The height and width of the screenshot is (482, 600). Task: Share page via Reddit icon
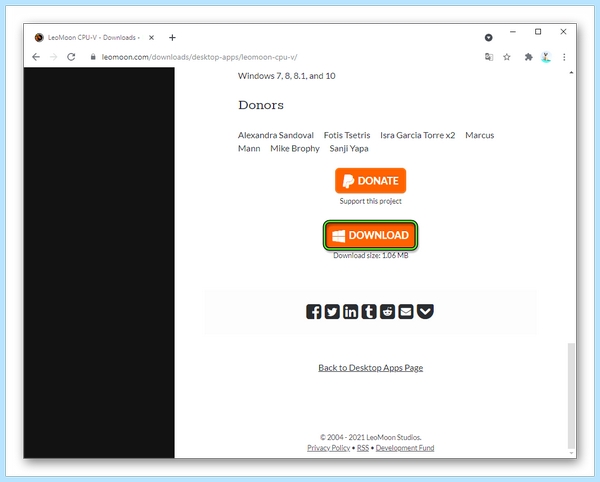tap(387, 312)
